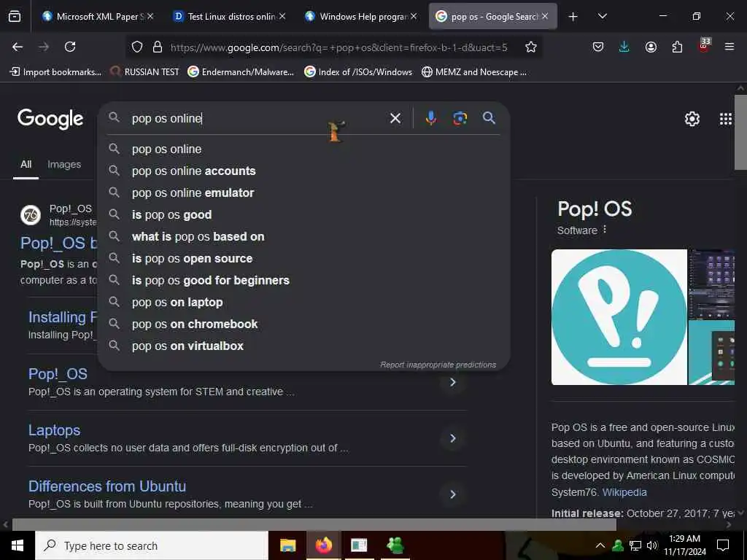Open Google quick settings gear
747x560 pixels.
[x=692, y=119]
